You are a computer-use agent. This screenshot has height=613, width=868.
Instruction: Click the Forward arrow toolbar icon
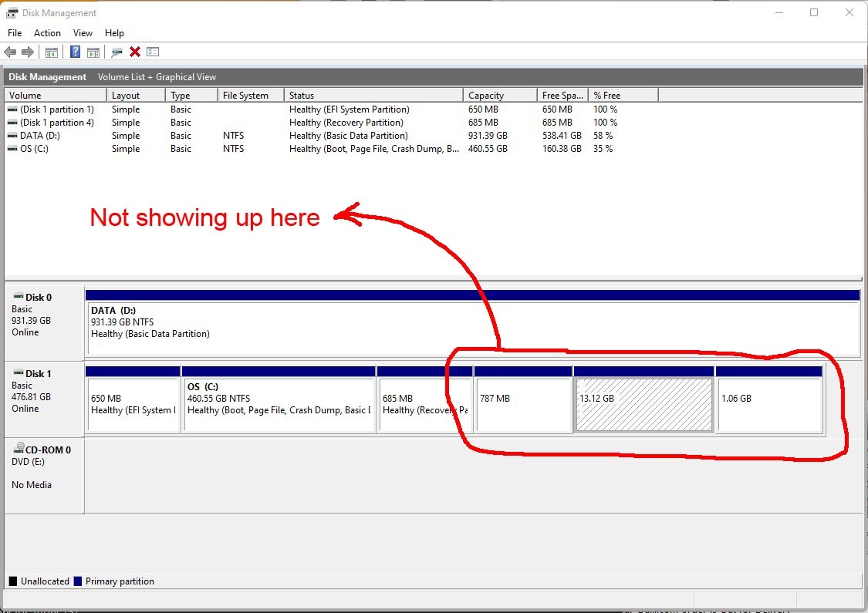(x=28, y=52)
